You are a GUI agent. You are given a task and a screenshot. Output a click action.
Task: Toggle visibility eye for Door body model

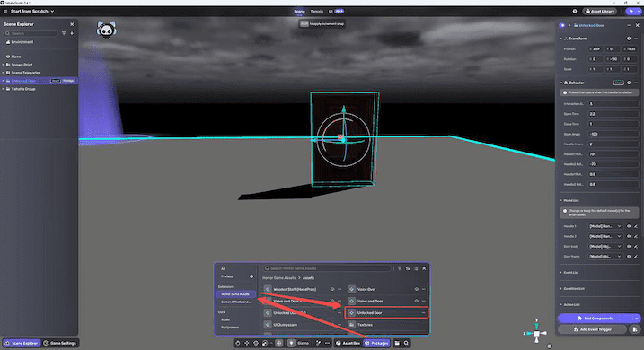[x=629, y=246]
